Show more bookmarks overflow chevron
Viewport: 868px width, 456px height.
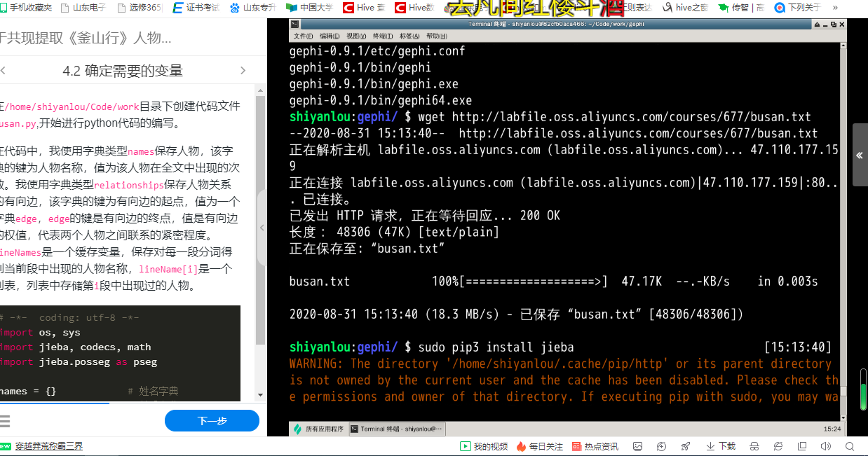click(835, 8)
